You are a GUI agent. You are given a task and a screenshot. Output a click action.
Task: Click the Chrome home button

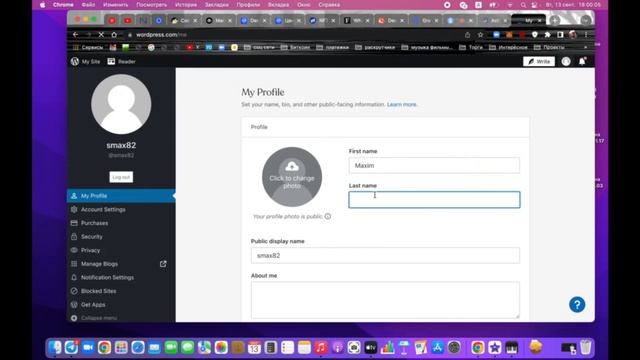point(114,35)
